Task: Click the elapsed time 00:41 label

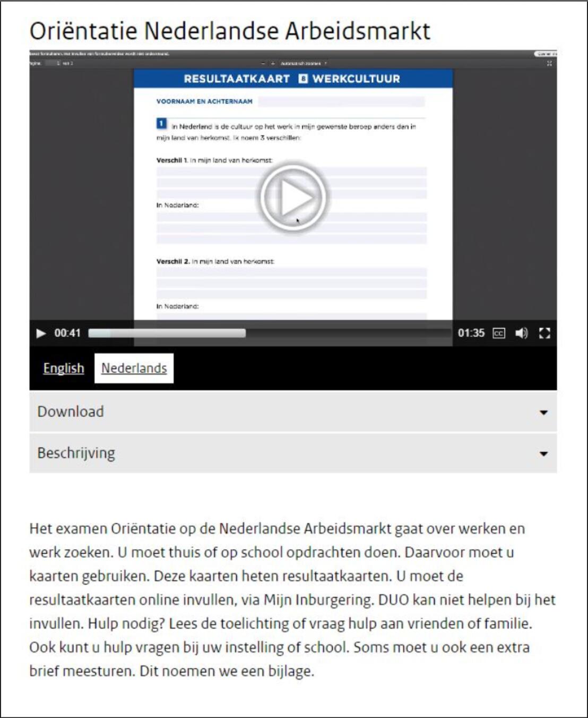Action: (x=67, y=333)
